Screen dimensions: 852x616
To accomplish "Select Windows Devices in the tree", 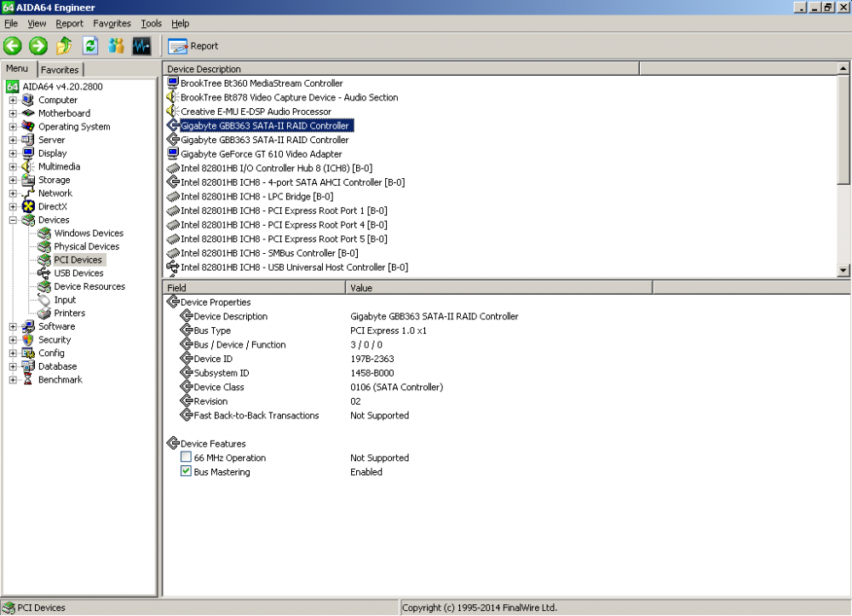I will (x=89, y=233).
